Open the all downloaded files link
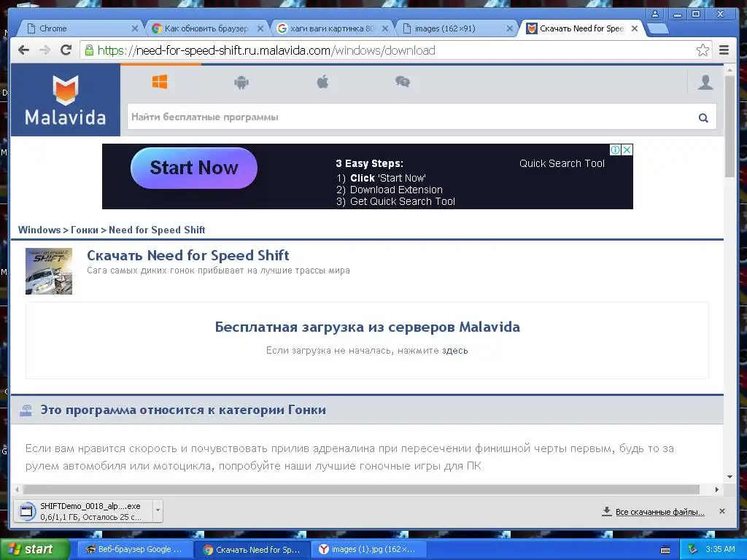The width and height of the screenshot is (747, 560). (x=659, y=512)
